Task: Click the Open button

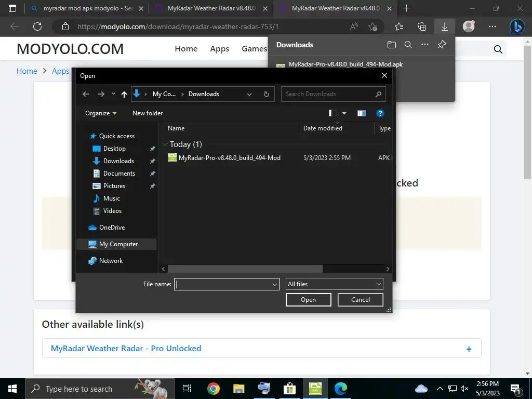Action: [x=309, y=300]
